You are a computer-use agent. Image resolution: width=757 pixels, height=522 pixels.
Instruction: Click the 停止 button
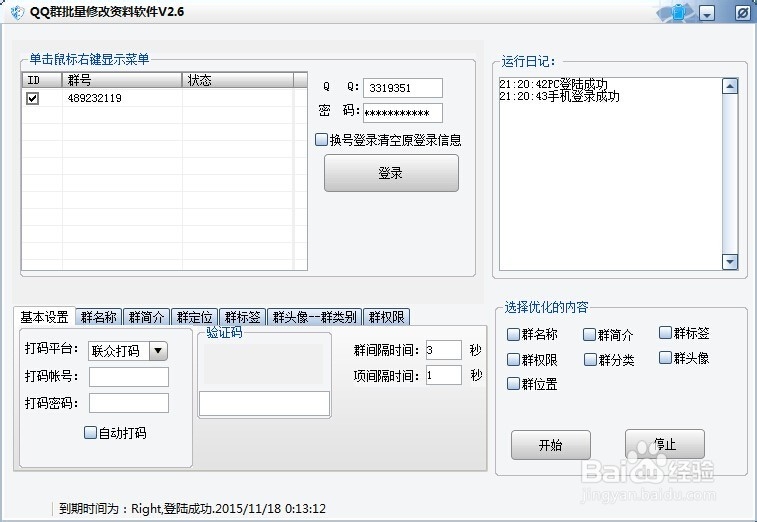[x=665, y=444]
